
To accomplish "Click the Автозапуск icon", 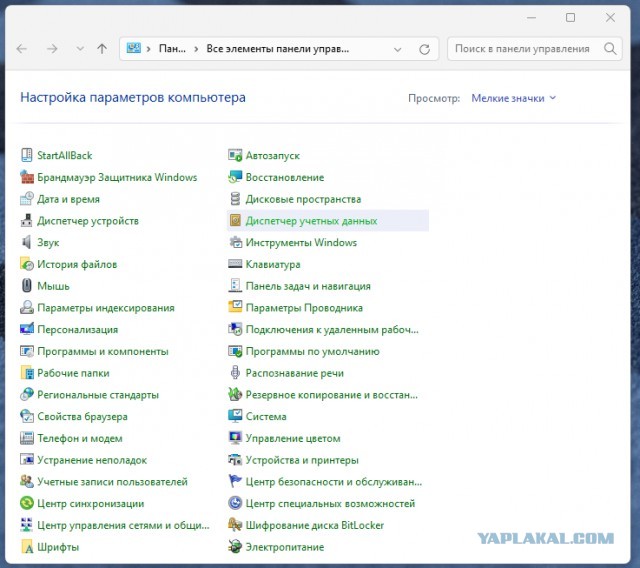I will (x=235, y=155).
